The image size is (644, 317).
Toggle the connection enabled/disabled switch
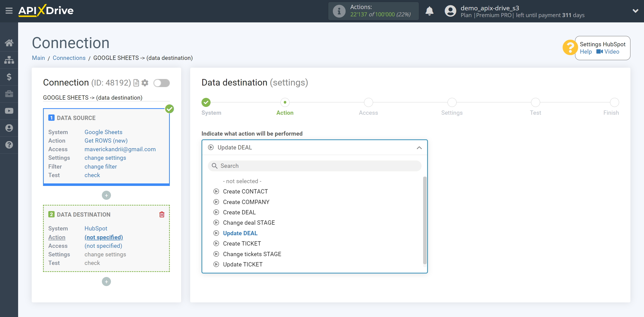click(162, 83)
